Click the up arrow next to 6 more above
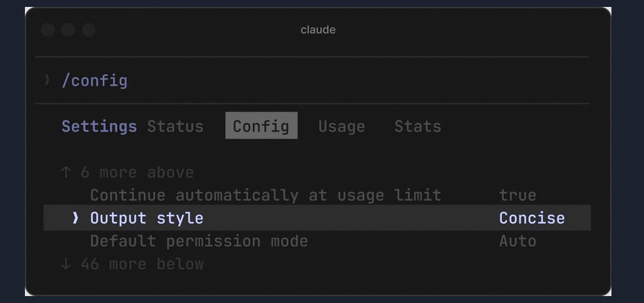Viewport: 644px width, 303px height. point(66,172)
